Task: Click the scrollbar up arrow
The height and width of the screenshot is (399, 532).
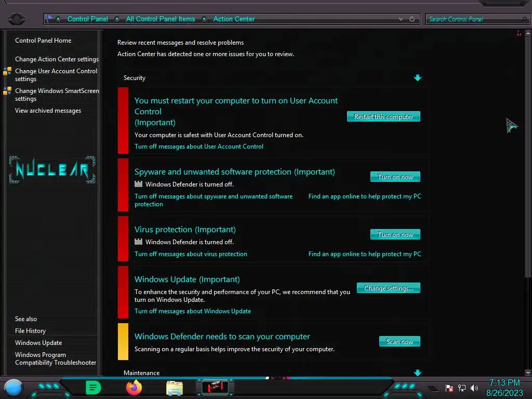Action: [x=528, y=33]
